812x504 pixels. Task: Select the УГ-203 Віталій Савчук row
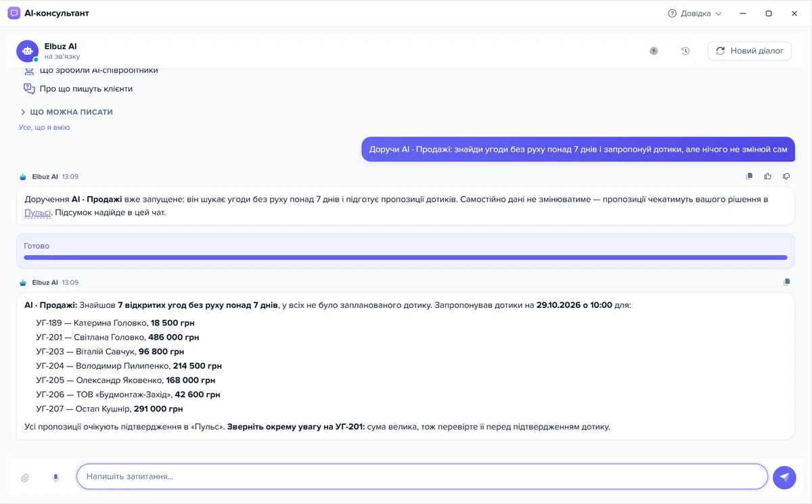(x=110, y=352)
